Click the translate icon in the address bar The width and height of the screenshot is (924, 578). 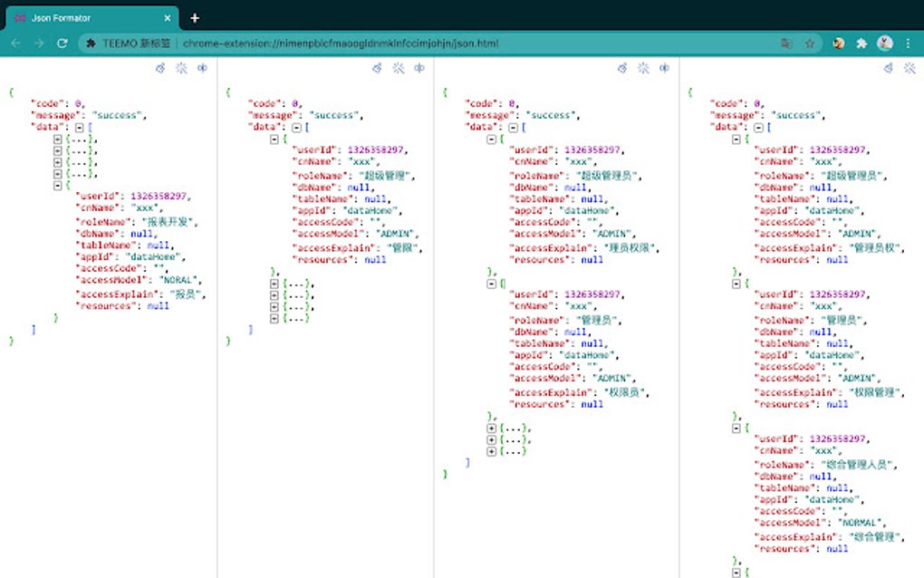tap(786, 43)
